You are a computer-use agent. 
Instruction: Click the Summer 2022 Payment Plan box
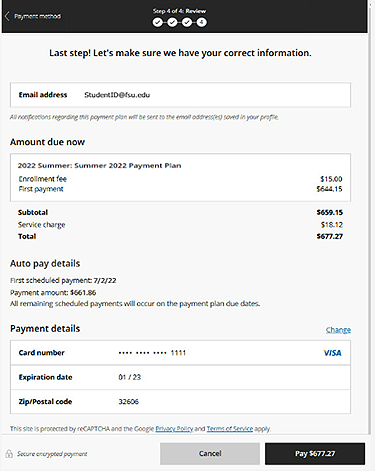(x=180, y=177)
